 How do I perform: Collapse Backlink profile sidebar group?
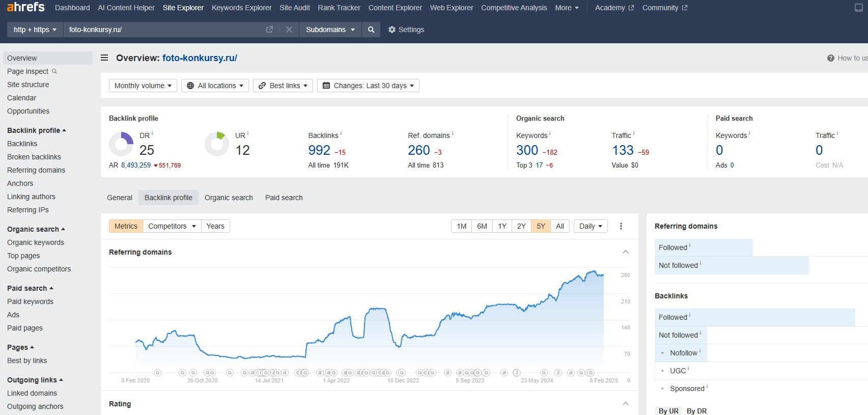37,130
